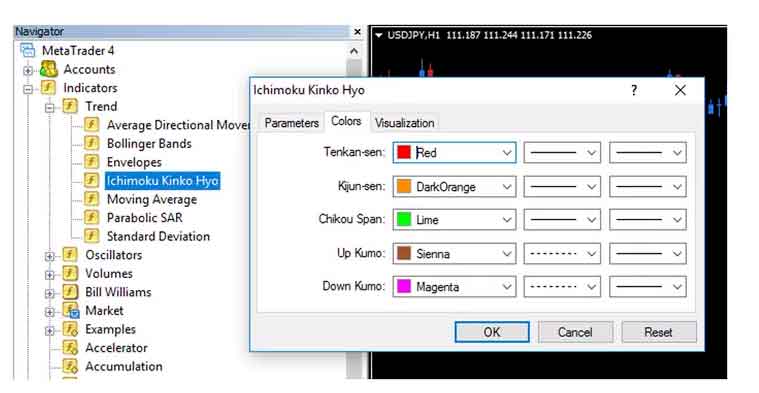Select the Standard Deviation tree label

[158, 236]
